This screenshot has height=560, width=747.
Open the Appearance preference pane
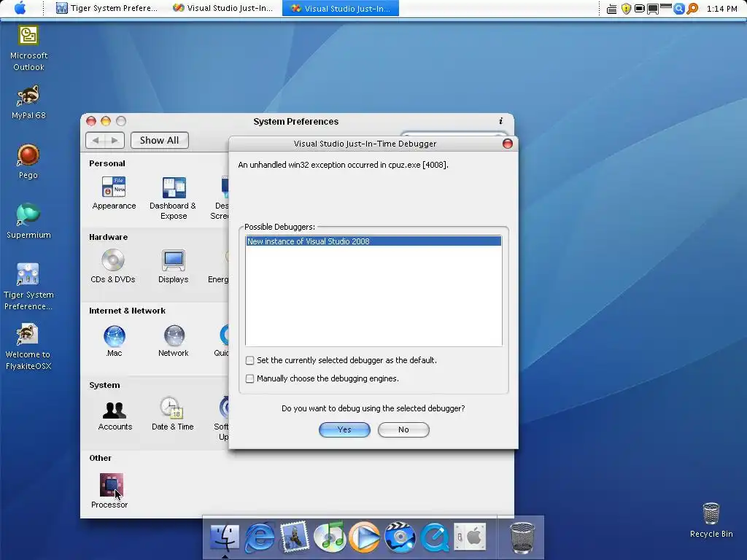tap(114, 192)
